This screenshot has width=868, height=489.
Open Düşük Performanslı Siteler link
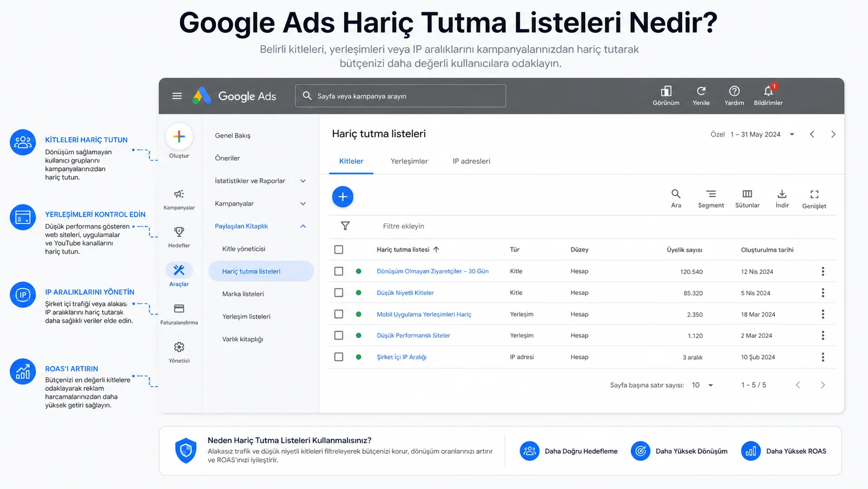pos(413,336)
